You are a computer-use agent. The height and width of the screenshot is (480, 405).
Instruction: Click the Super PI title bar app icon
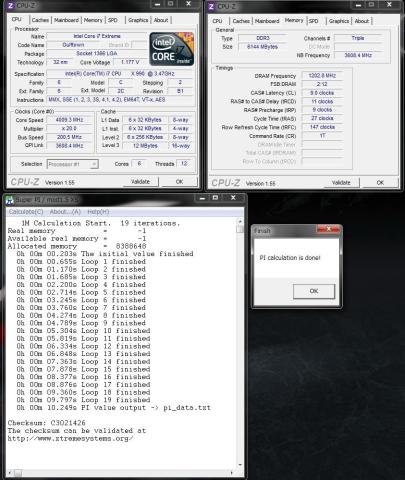(x=10, y=200)
